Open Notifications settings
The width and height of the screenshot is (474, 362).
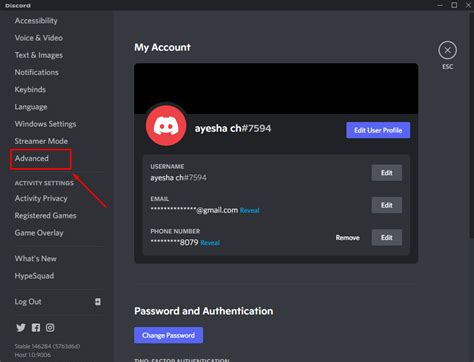coord(37,72)
